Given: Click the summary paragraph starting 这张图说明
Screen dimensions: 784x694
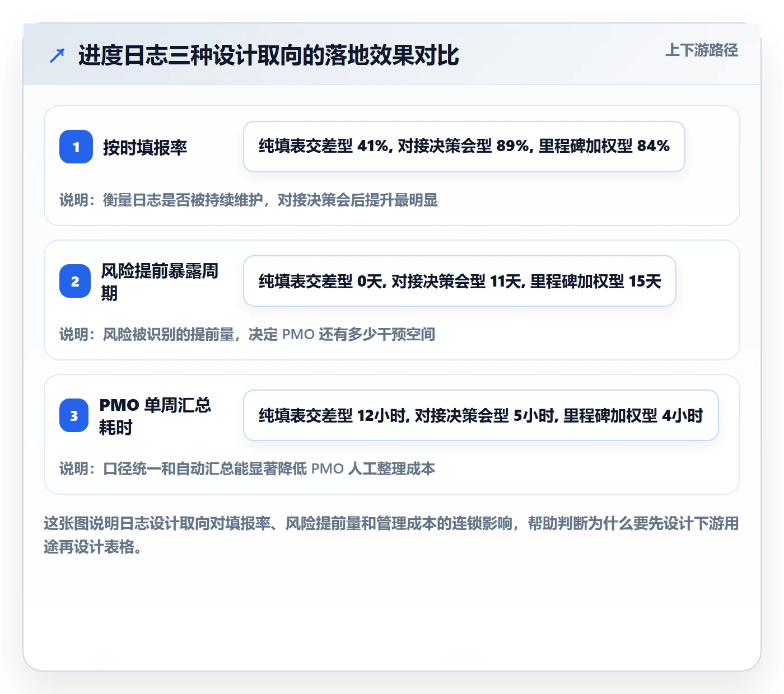Looking at the screenshot, I should (x=391, y=535).
